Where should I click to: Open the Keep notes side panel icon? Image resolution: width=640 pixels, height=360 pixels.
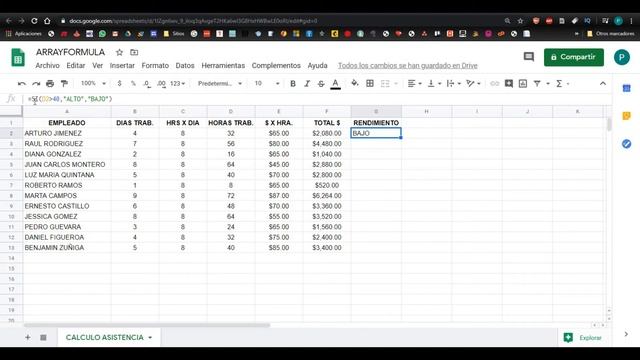627,116
